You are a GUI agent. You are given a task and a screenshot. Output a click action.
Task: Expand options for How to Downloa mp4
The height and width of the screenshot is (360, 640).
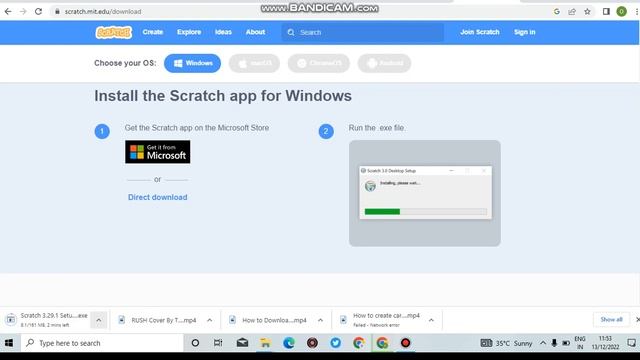coord(320,320)
